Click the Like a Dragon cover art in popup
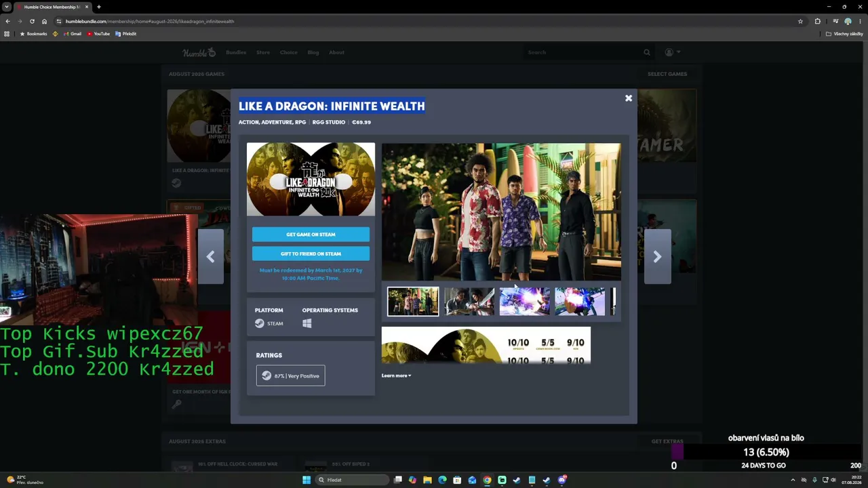Viewport: 868px width, 488px height. click(x=311, y=179)
